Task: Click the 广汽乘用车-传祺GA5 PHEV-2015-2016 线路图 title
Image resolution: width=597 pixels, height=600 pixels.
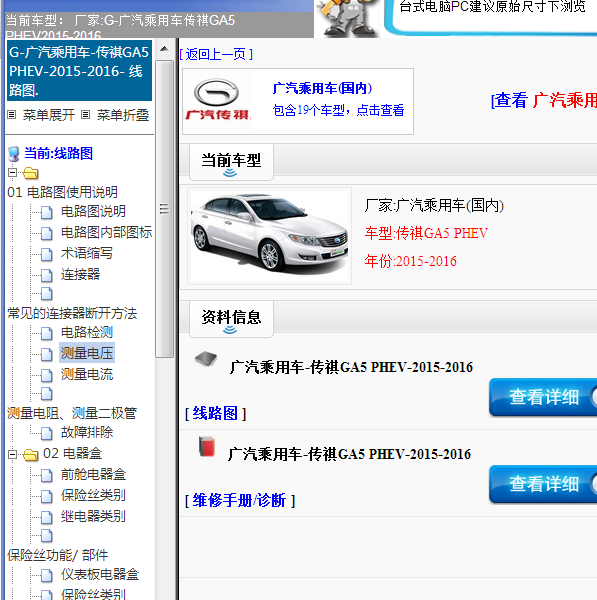Action: [351, 367]
